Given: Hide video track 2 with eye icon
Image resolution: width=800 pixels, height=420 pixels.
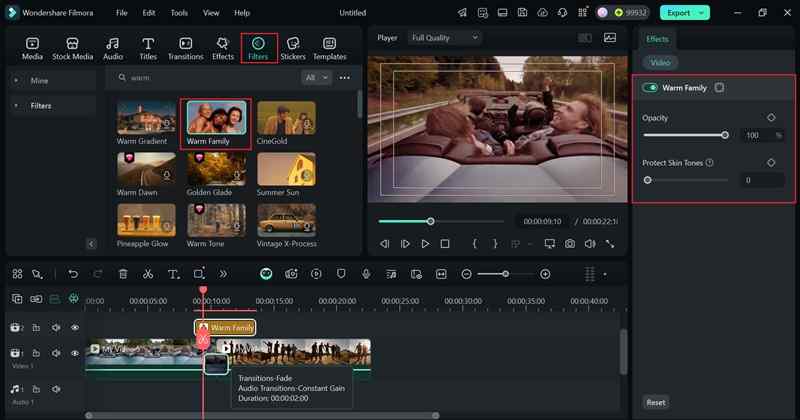Looking at the screenshot, I should pyautogui.click(x=75, y=328).
